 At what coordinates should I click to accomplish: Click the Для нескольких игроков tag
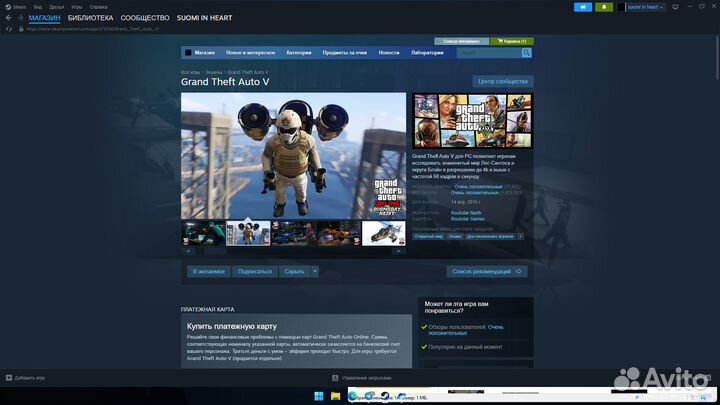(489, 236)
